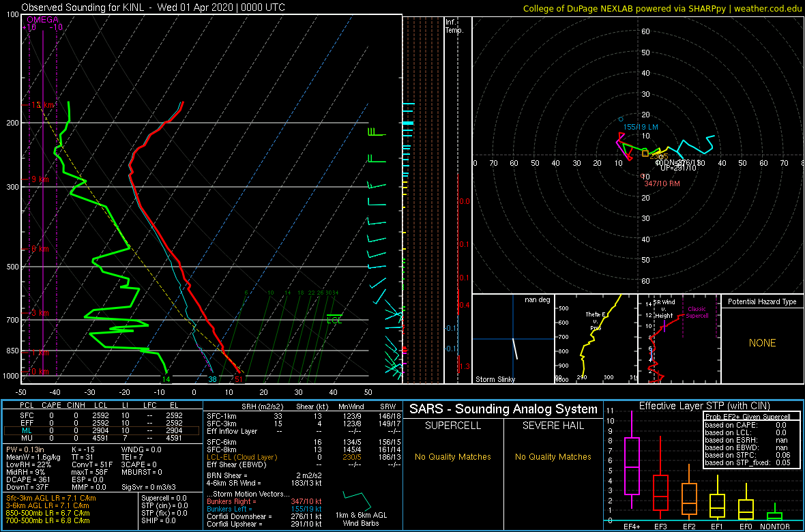The image size is (805, 532).
Task: Click the 'SFC-6km' shear row
Action: (x=304, y=442)
